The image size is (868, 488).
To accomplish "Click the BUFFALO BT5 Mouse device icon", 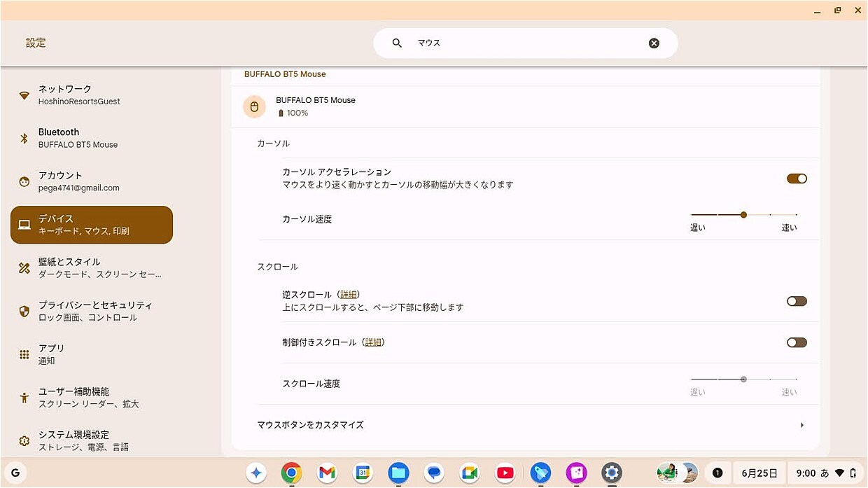I will (254, 106).
